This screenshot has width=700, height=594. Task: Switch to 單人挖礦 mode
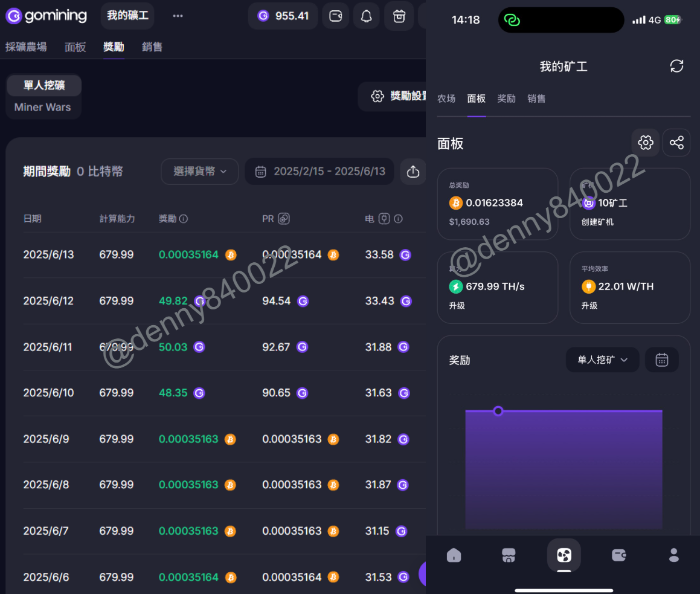44,85
